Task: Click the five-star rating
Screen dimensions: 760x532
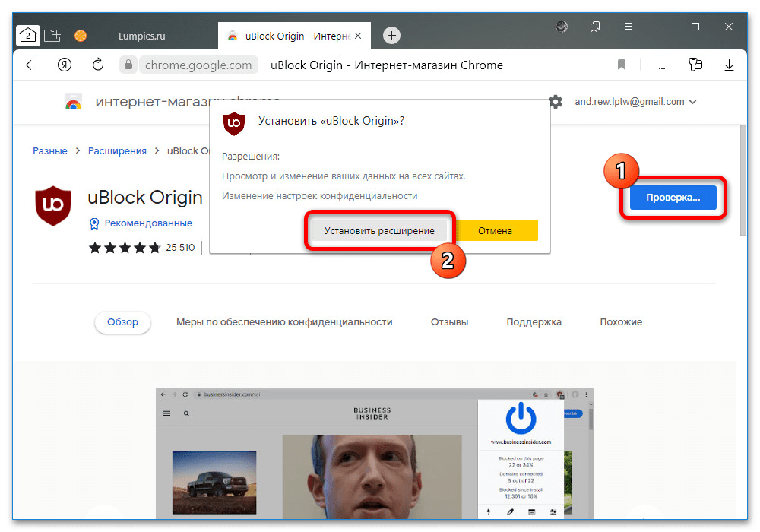Action: tap(125, 248)
